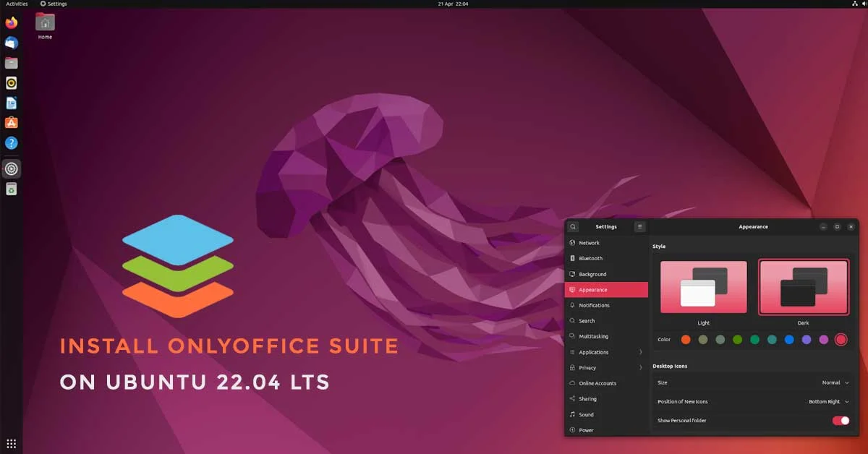Open the clock showing 21 Apr 22:04

pos(453,4)
